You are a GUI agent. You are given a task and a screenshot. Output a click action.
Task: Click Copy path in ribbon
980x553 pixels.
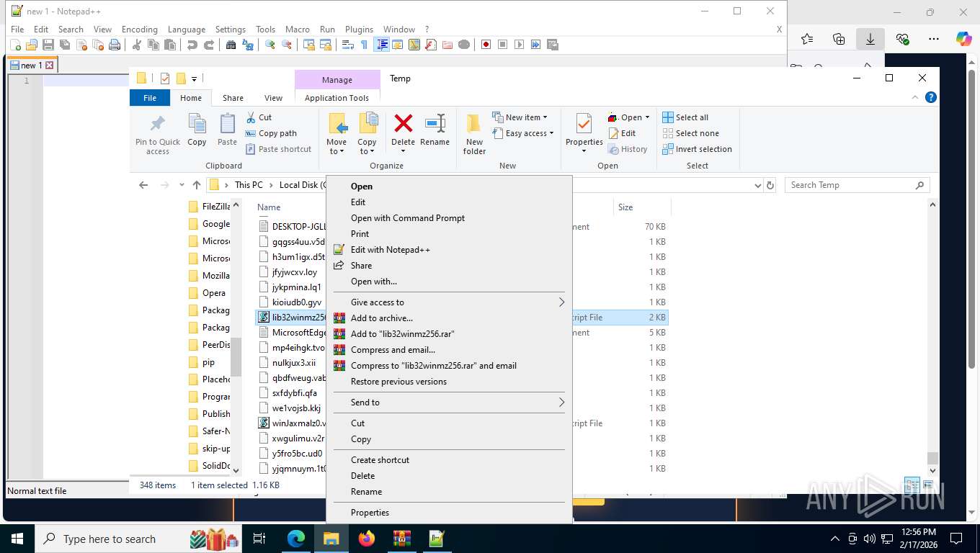pyautogui.click(x=271, y=133)
